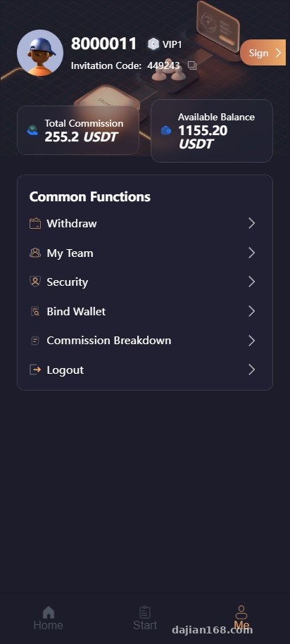Tap the Sign button

click(263, 53)
